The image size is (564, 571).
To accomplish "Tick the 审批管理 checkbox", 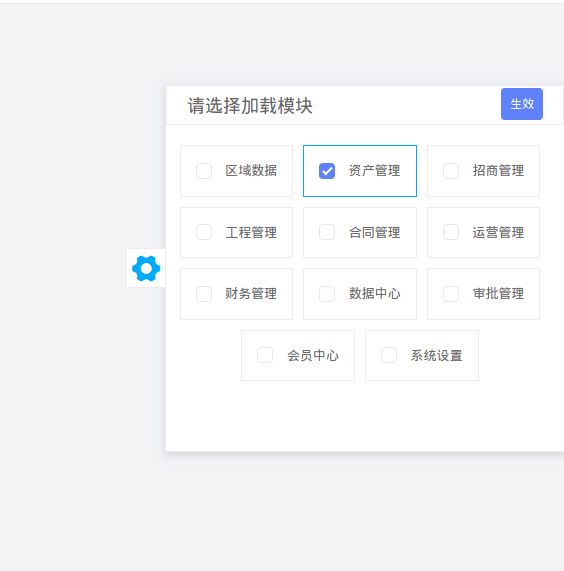I will [x=451, y=294].
